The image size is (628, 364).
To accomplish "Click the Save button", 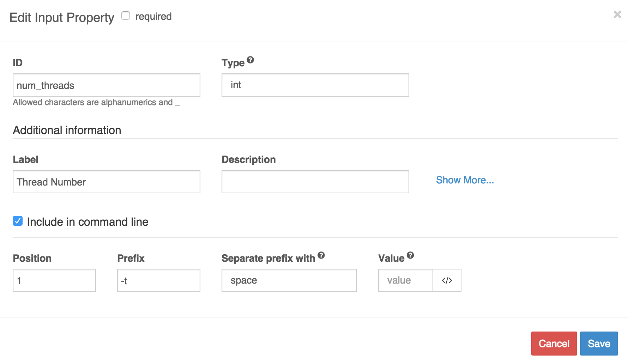I will (x=599, y=344).
